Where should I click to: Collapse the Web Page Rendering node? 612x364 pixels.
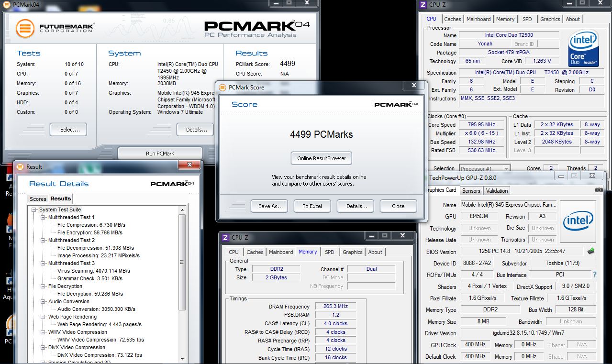point(43,317)
